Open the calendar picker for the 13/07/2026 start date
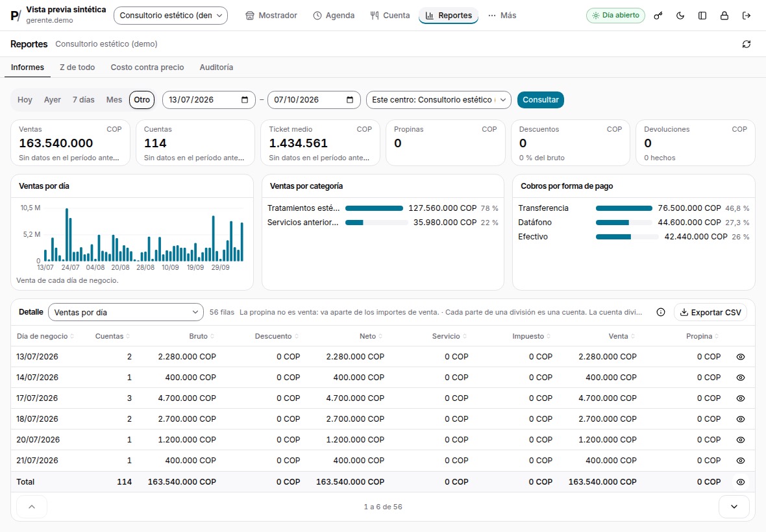 (245, 100)
